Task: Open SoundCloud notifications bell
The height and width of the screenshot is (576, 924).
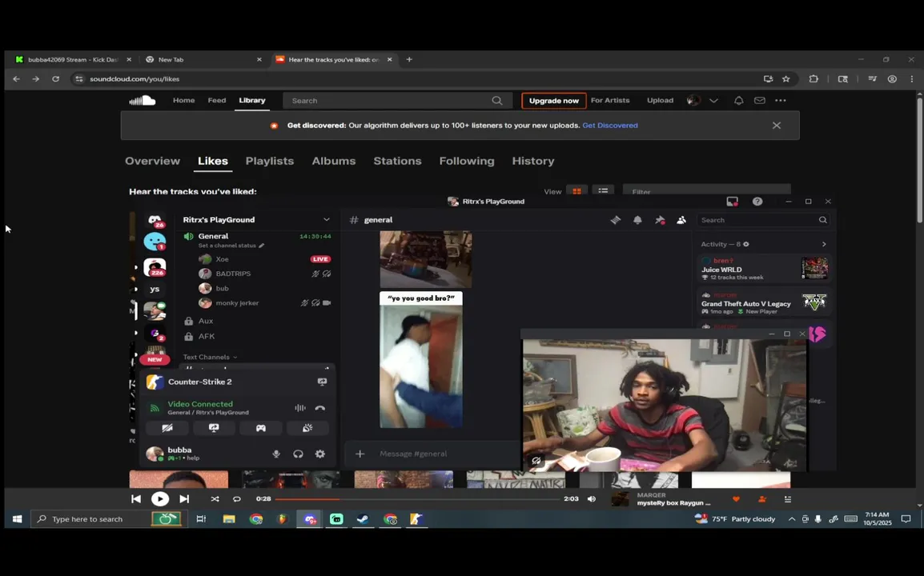Action: click(x=738, y=101)
